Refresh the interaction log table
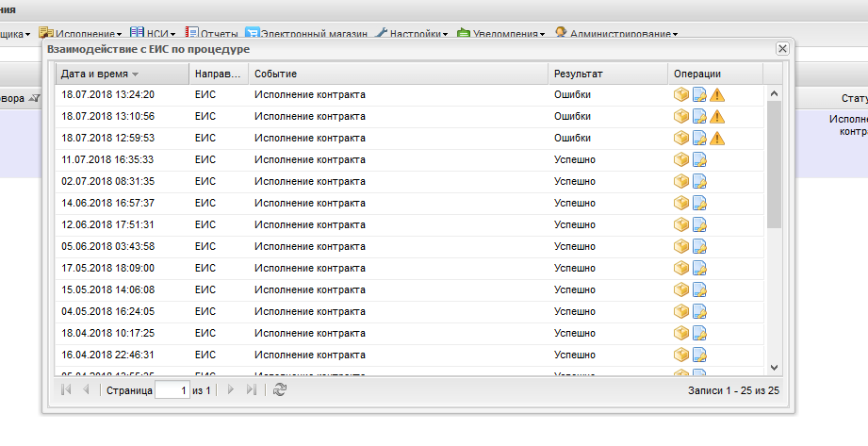 [x=280, y=390]
